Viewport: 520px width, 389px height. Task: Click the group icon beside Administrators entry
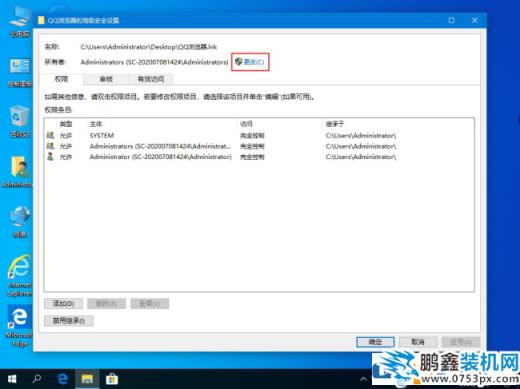coord(50,146)
